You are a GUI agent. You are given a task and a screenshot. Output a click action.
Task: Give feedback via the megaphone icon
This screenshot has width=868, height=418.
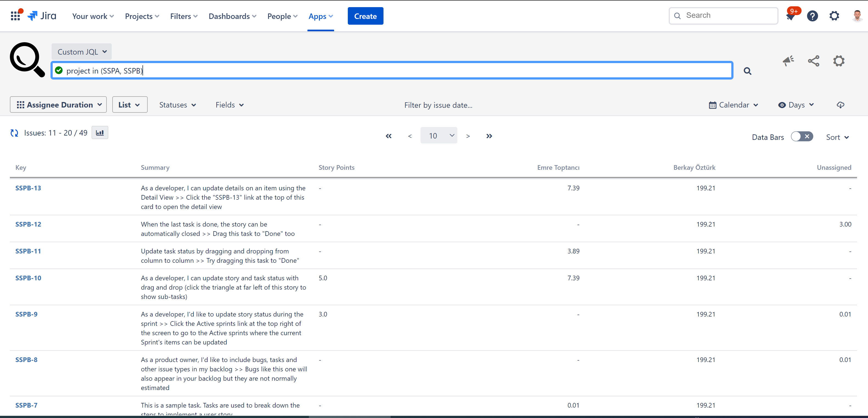(x=788, y=61)
